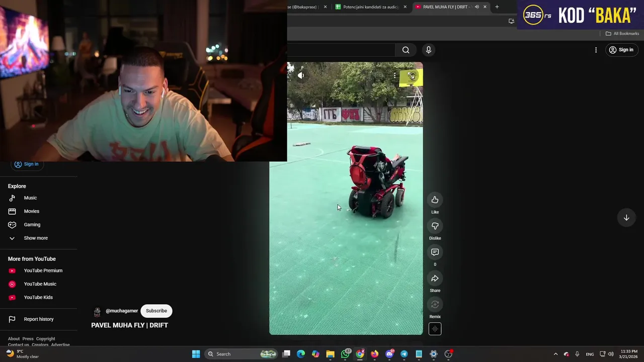Image resolution: width=644 pixels, height=362 pixels.
Task: Open the Windows Start menu
Action: (x=196, y=354)
